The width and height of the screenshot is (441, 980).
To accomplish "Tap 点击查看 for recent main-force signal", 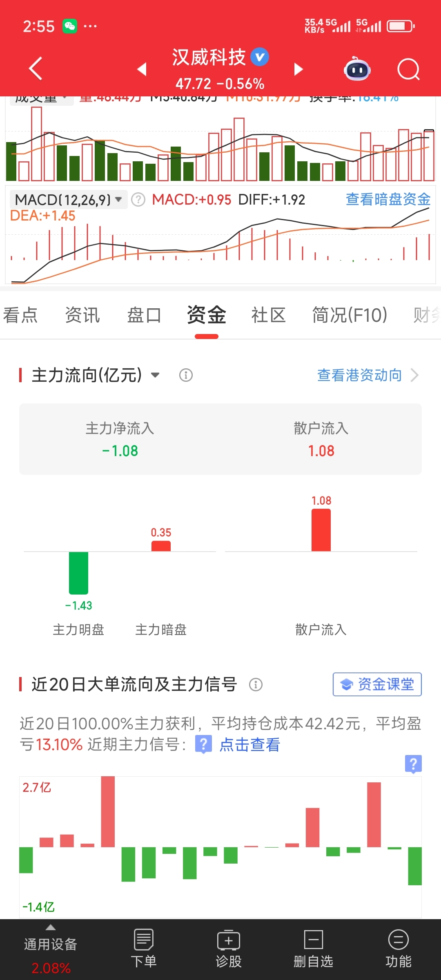I will point(249,745).
